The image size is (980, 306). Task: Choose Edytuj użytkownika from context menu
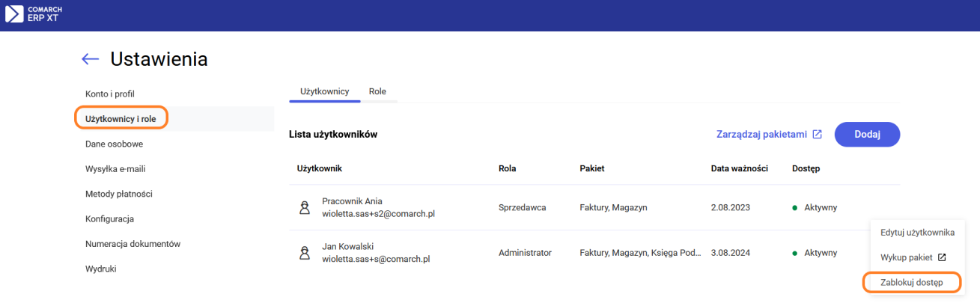(917, 233)
